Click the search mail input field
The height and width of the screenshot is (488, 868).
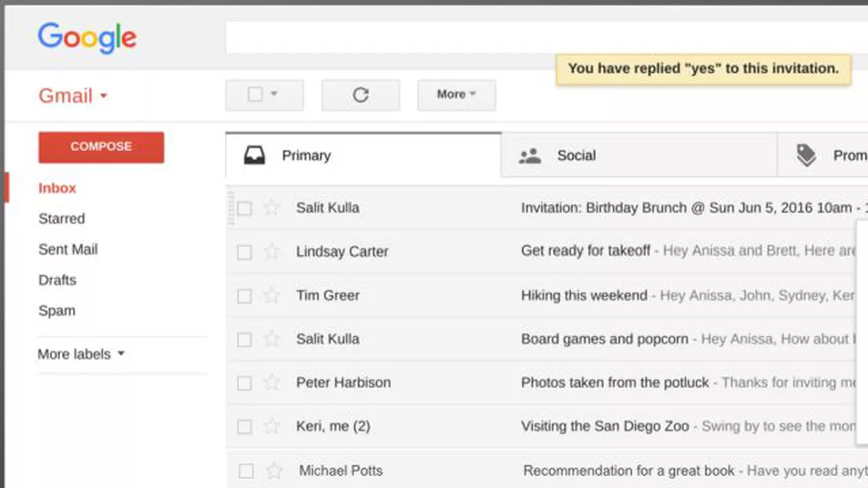[537, 37]
